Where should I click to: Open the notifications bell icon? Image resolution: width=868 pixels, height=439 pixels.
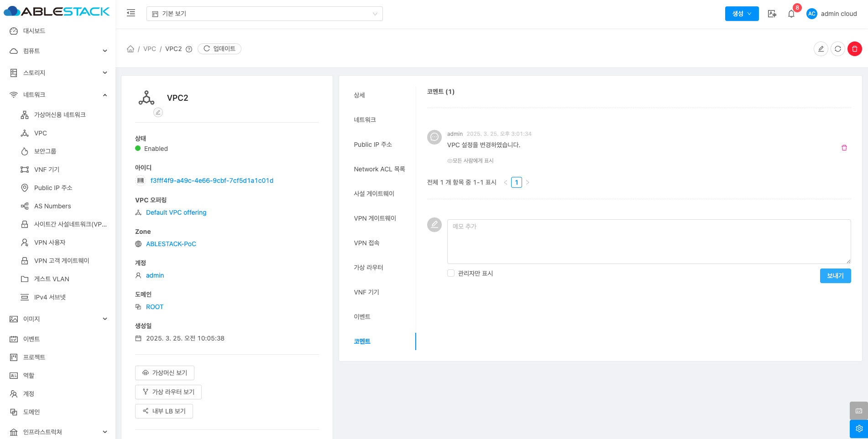[791, 14]
